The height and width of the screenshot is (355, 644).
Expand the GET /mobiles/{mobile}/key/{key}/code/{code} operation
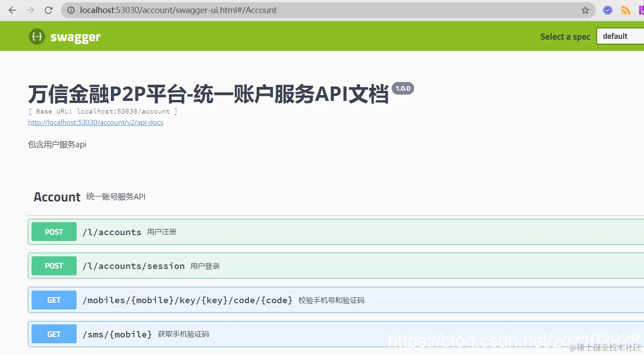[336, 300]
